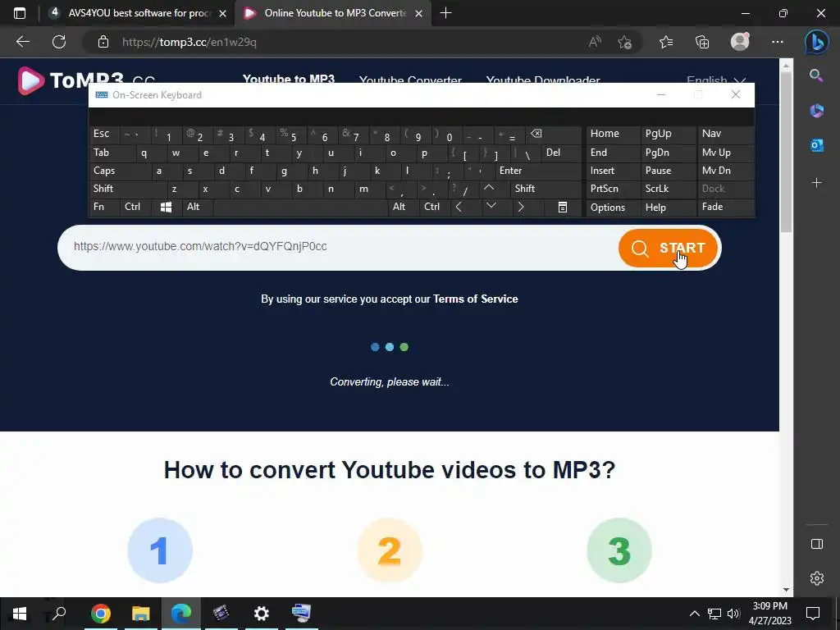Open the Youtube Downloader menu item
This screenshot has width=840, height=630.
point(543,80)
